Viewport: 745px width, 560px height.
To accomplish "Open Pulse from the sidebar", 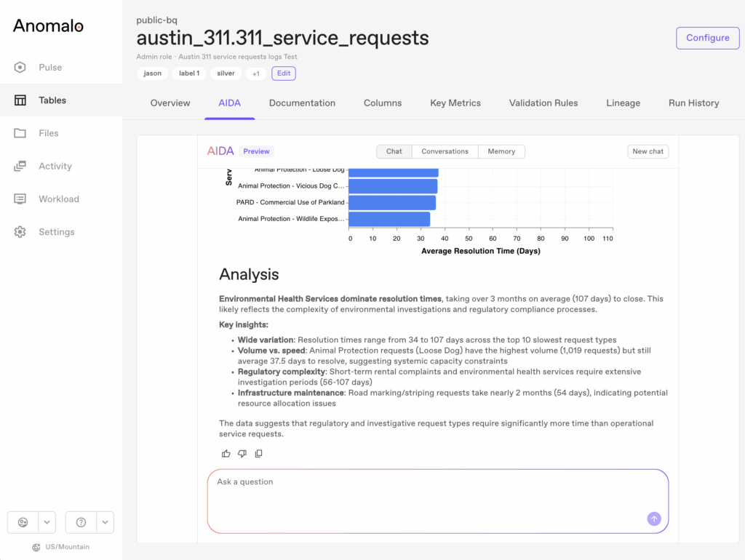I will click(x=50, y=68).
